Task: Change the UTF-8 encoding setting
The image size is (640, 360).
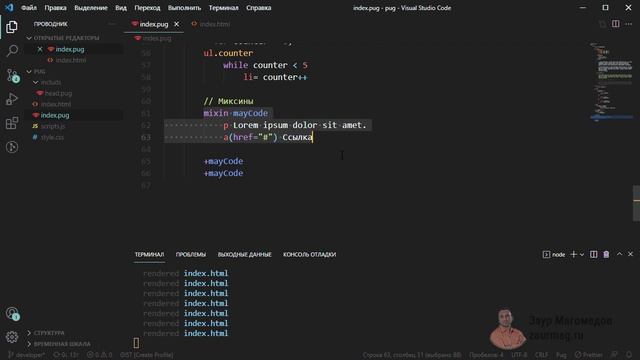Action: coord(519,355)
